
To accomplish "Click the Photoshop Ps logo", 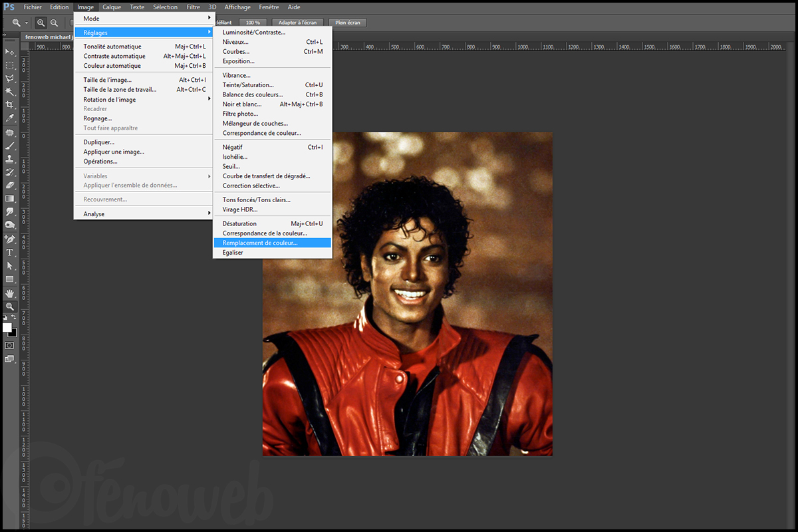I will click(x=9, y=7).
